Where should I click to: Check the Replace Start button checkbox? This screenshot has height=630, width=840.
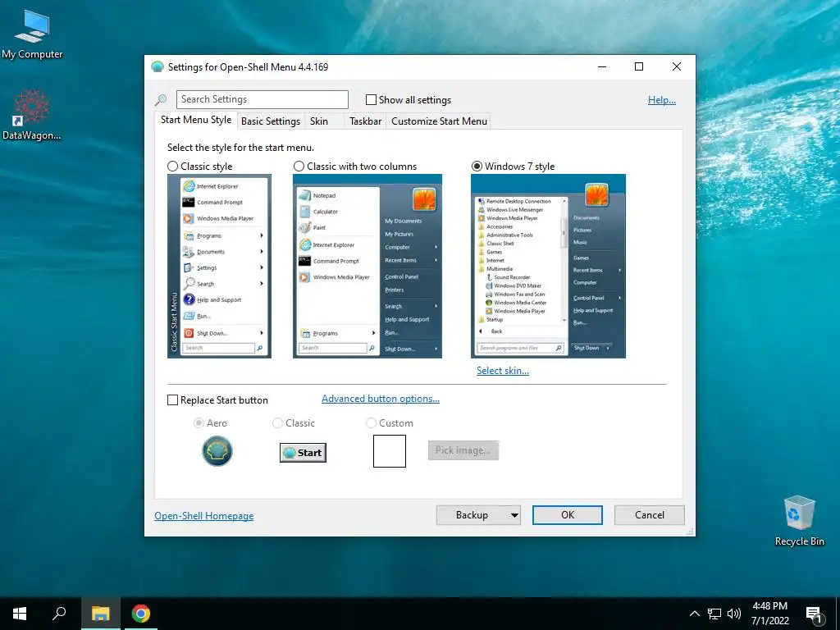pyautogui.click(x=172, y=400)
